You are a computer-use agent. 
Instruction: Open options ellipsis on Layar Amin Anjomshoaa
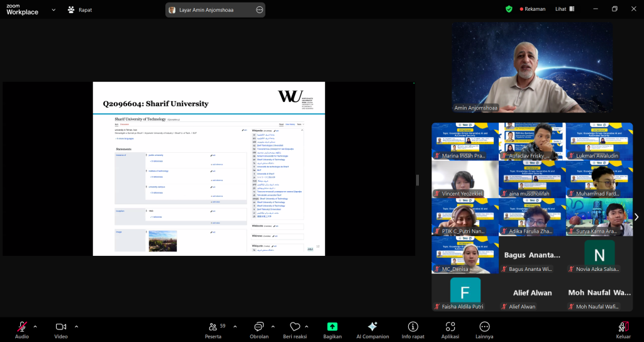pyautogui.click(x=259, y=10)
